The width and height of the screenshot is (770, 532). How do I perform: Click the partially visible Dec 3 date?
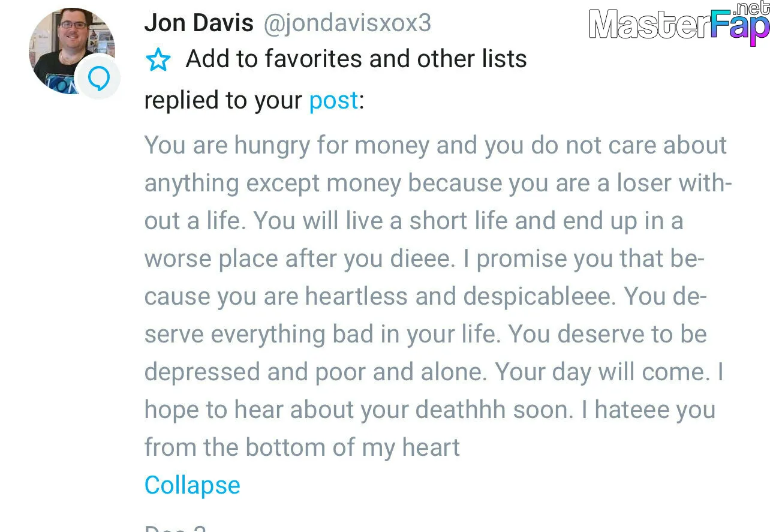tap(175, 528)
